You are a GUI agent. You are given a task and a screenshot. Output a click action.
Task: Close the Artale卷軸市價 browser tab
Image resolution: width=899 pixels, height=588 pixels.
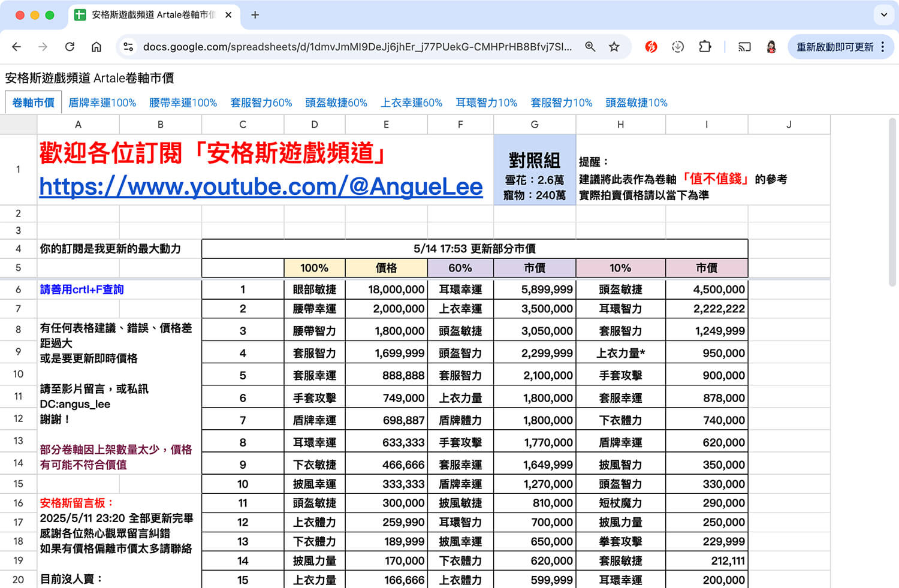228,15
